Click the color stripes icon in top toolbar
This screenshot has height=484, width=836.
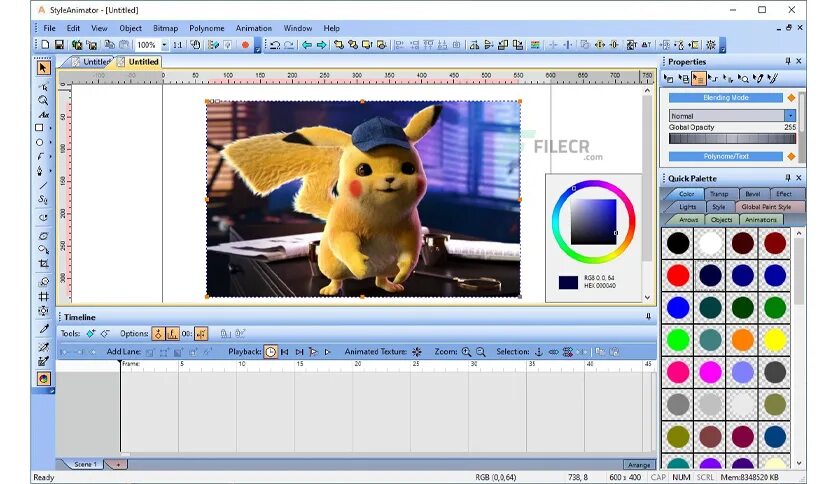click(535, 45)
